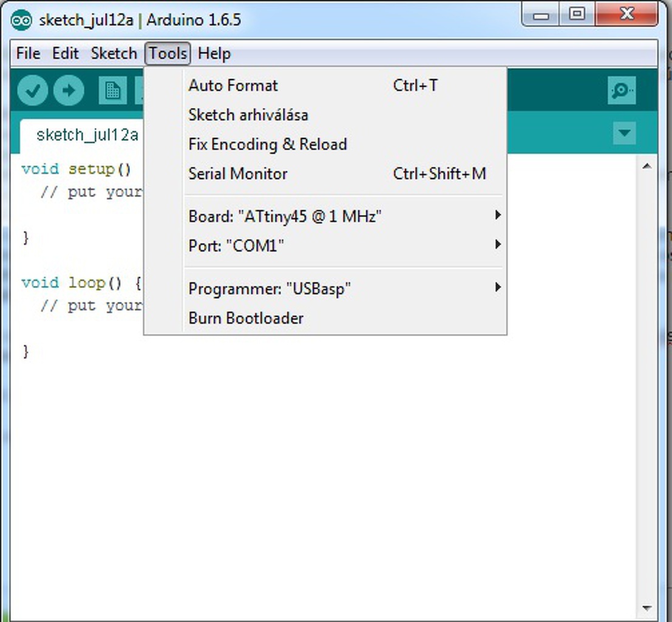Open Board: "ATtiny45 @ 1 MHz" submenu
This screenshot has height=622, width=672.
[x=325, y=216]
